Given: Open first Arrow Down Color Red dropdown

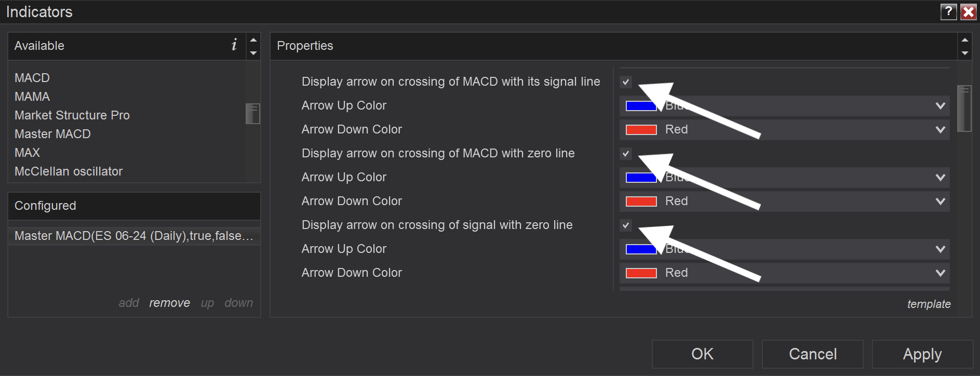Looking at the screenshot, I should coord(784,130).
